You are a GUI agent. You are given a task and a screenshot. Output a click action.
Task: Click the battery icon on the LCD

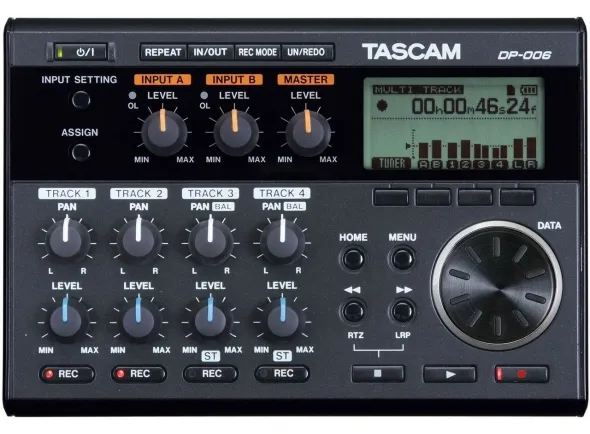[x=529, y=90]
